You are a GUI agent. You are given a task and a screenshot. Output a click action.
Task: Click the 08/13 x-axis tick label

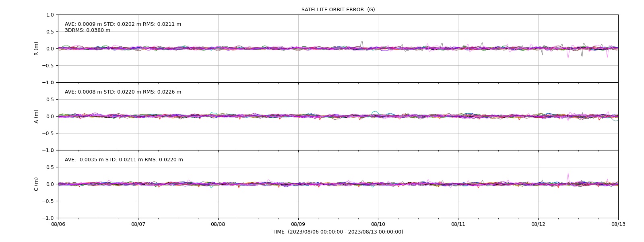[618, 224]
